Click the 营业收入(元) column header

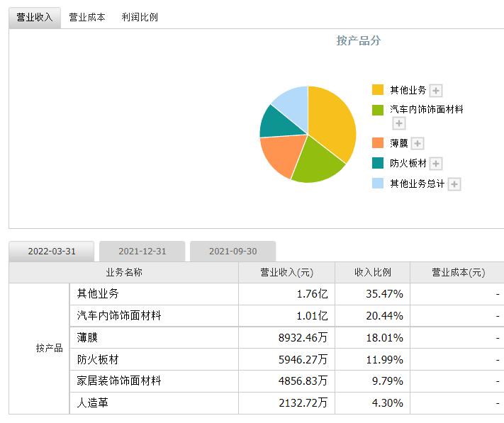286,272
